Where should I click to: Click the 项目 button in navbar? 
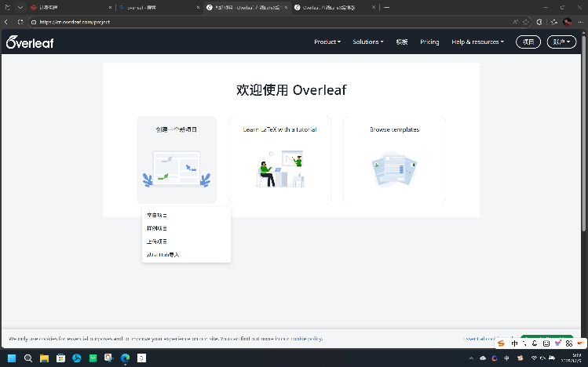click(x=528, y=42)
